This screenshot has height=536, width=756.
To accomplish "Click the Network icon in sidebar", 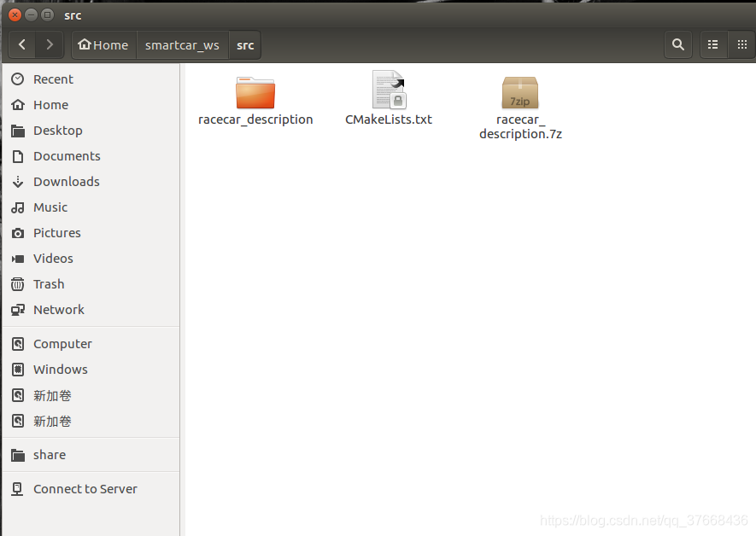I will point(18,310).
